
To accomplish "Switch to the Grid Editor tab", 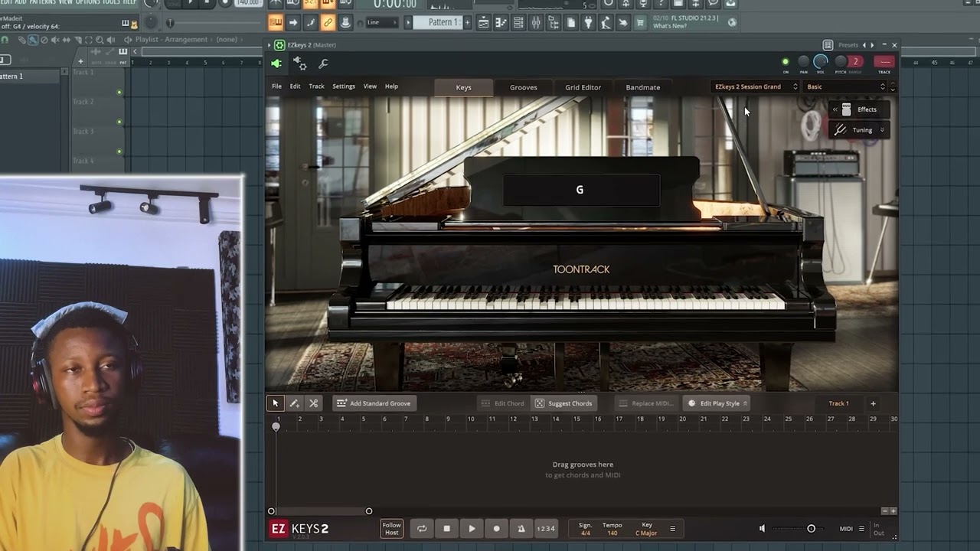I will 583,87.
